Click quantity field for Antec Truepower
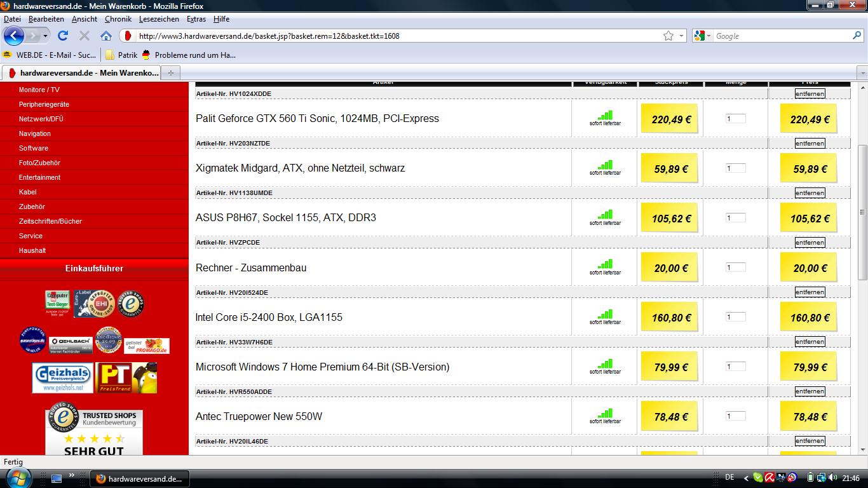 tap(736, 416)
